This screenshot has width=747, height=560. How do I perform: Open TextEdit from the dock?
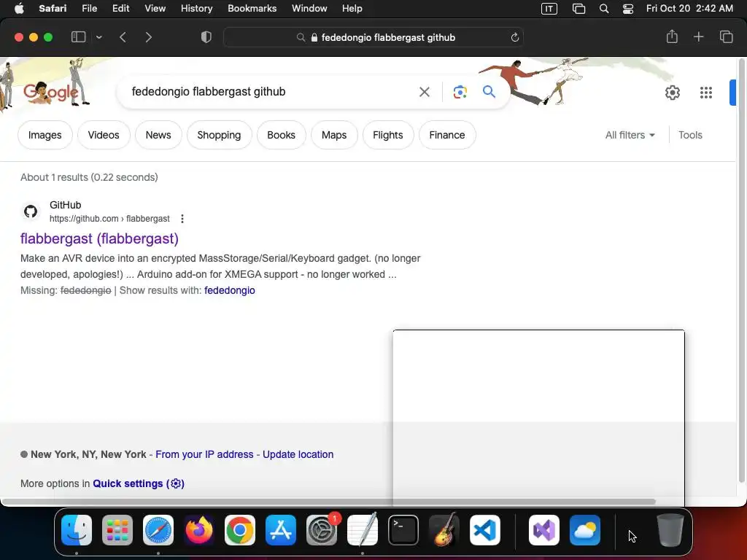pyautogui.click(x=363, y=530)
